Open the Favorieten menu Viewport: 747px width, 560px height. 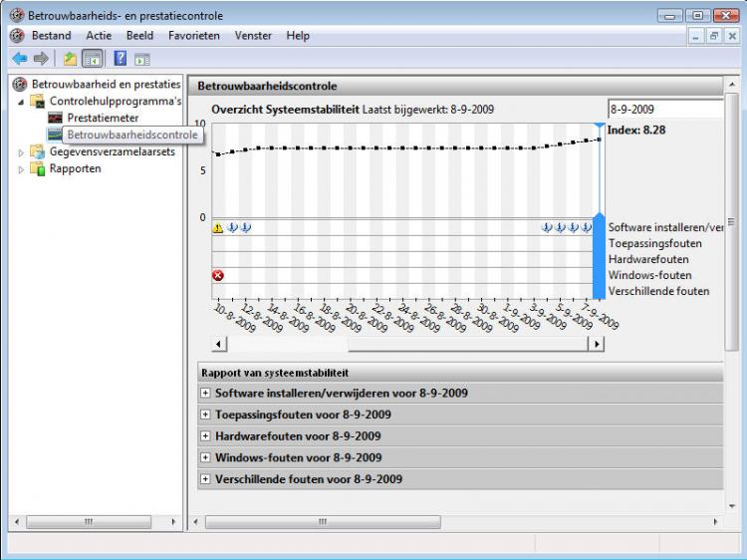click(x=194, y=36)
